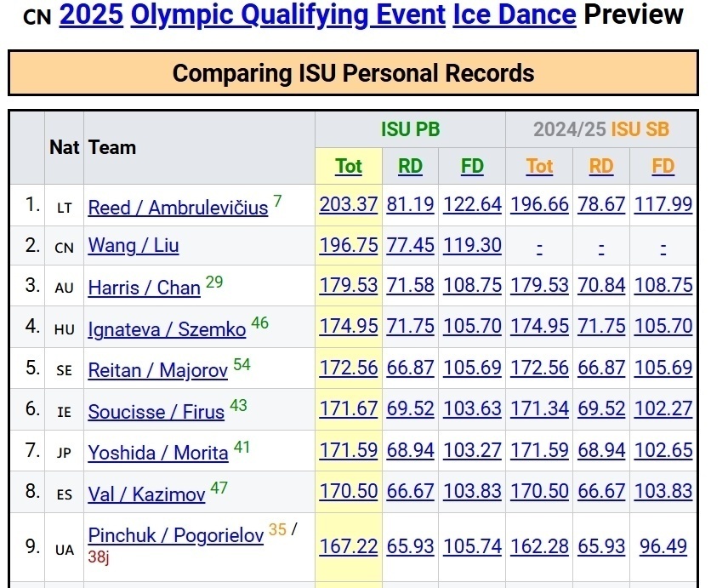Sort by green ISU PB FD column
The image size is (711, 588).
pos(472,166)
